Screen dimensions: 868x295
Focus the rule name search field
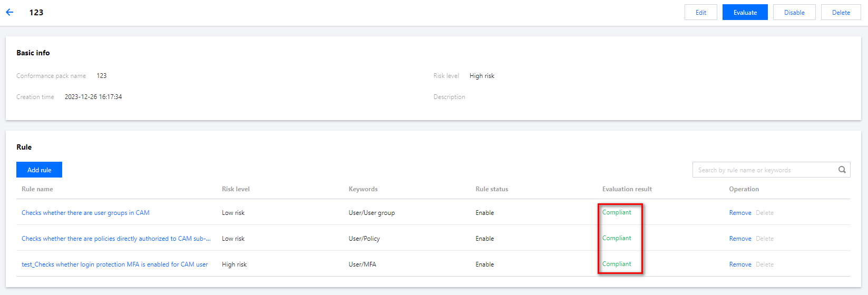tap(764, 170)
